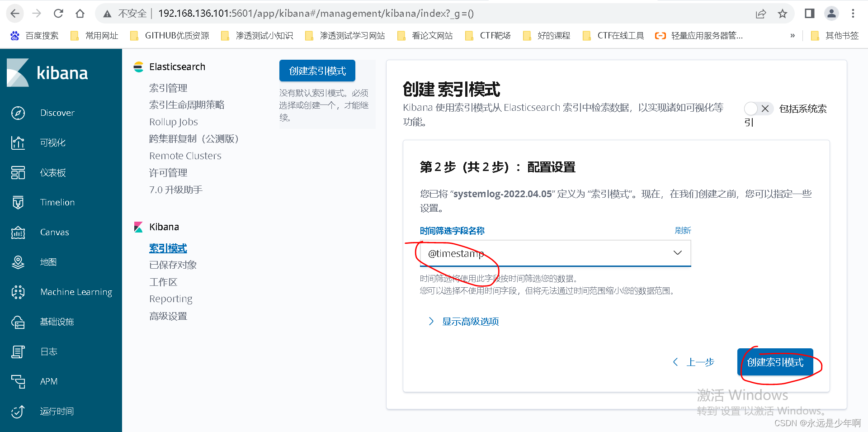Open the Infrastructure icon
The image size is (868, 432).
pos(18,322)
